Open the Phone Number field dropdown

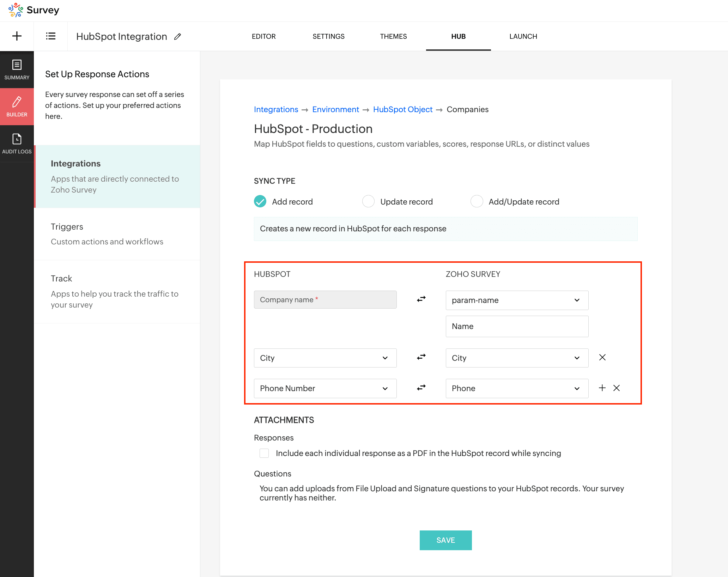coord(325,388)
